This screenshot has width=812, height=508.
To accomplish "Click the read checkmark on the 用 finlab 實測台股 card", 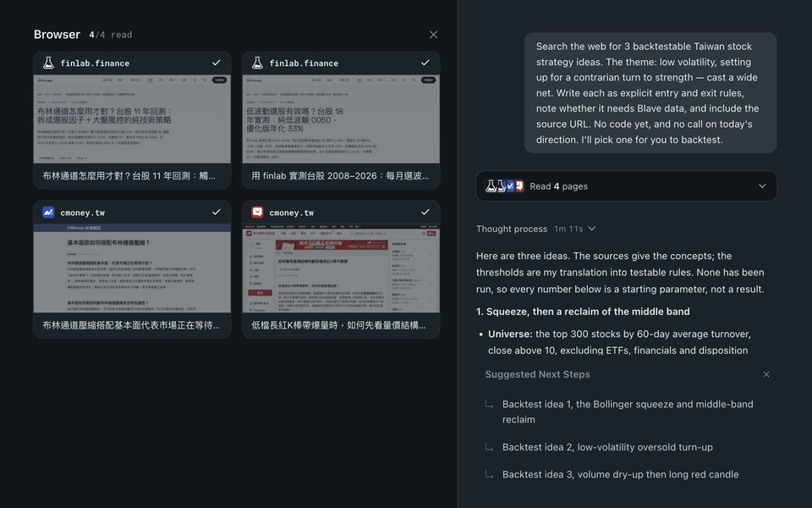I will 425,63.
